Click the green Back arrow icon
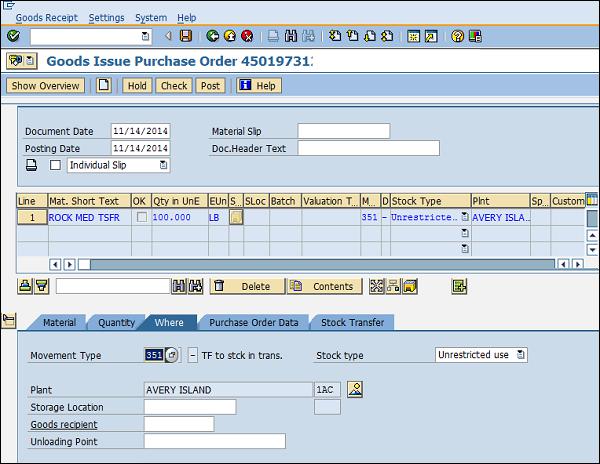The height and width of the screenshot is (464, 600). (213, 36)
